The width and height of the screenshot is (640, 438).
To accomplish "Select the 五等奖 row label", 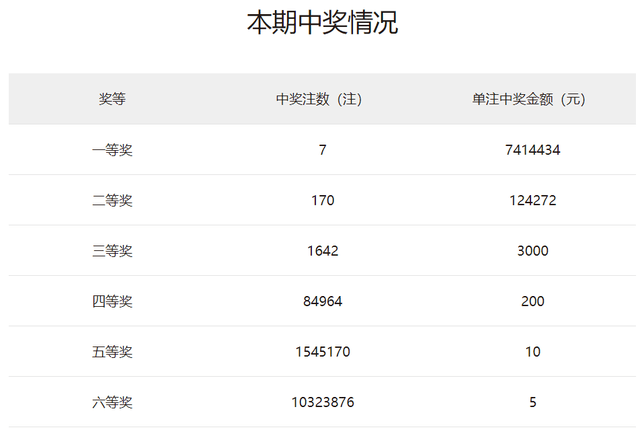I will pyautogui.click(x=112, y=352).
